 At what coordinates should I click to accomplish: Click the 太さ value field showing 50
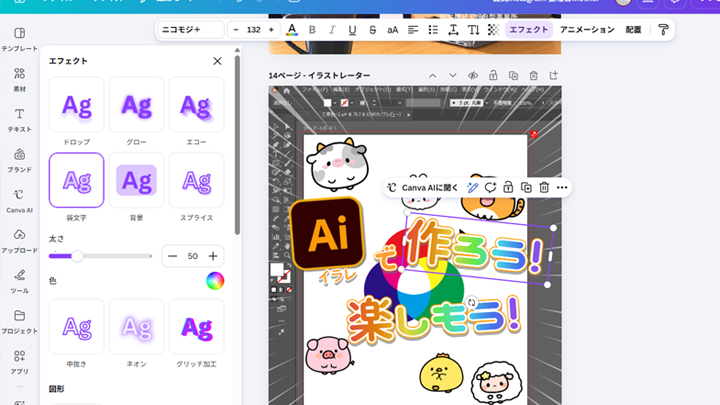(x=192, y=256)
